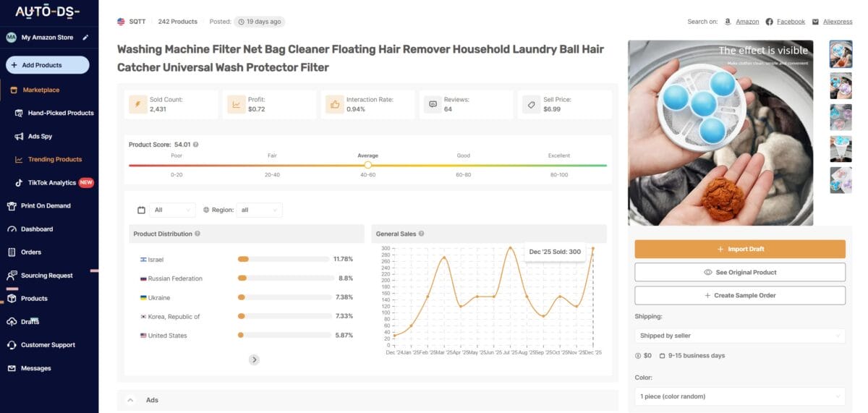Click the MA store avatar icon
This screenshot has width=868, height=413.
click(12, 37)
